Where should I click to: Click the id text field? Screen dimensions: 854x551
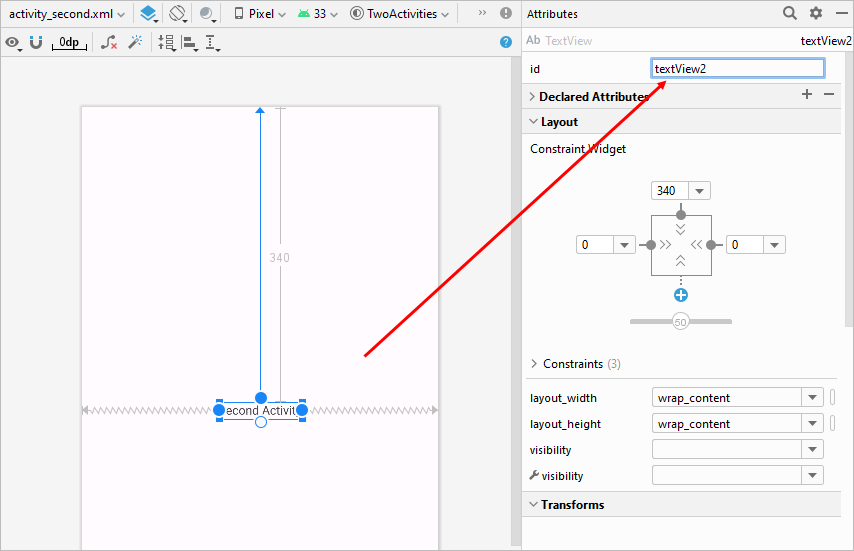point(737,68)
